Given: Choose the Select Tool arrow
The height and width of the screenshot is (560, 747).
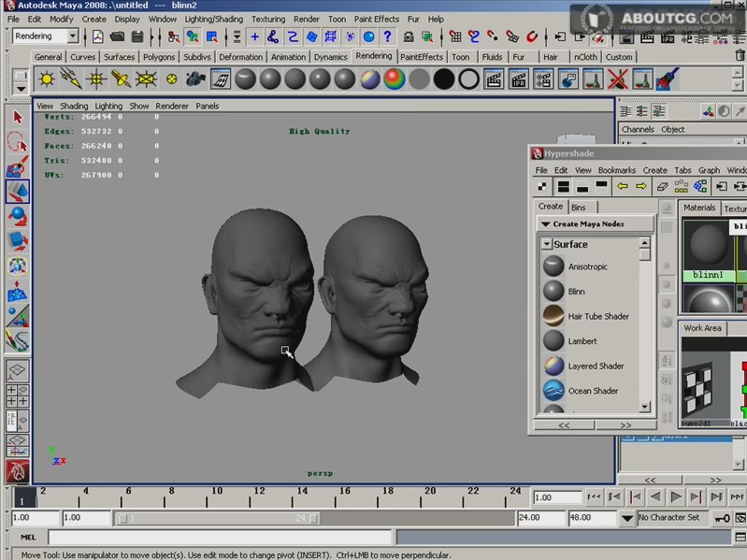Looking at the screenshot, I should pos(18,117).
